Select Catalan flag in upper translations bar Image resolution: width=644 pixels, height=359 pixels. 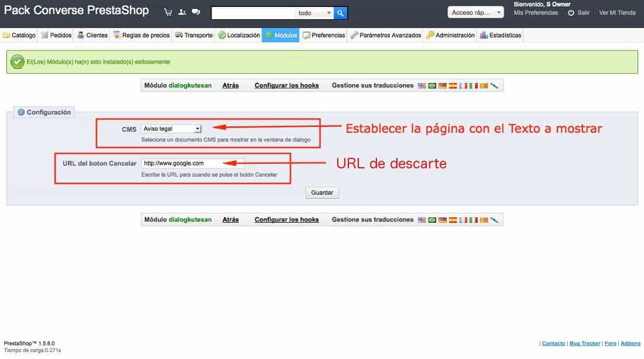(x=484, y=86)
